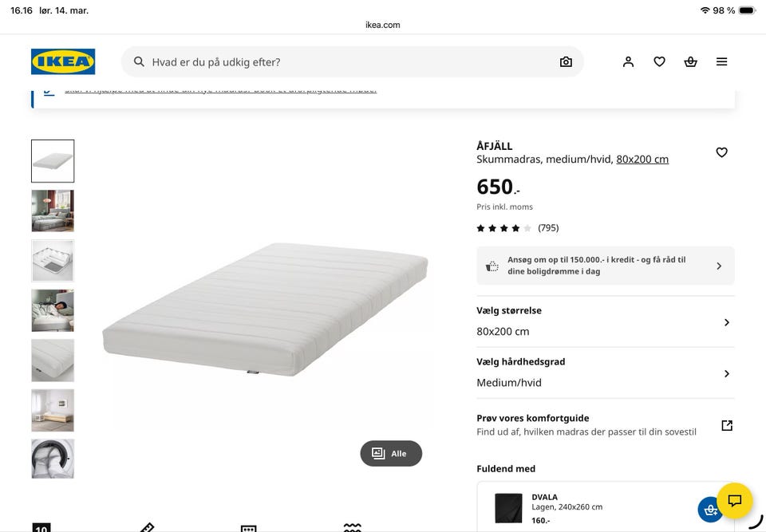This screenshot has height=532, width=766.
Task: Open the star rating reviews (795)
Action: click(517, 228)
